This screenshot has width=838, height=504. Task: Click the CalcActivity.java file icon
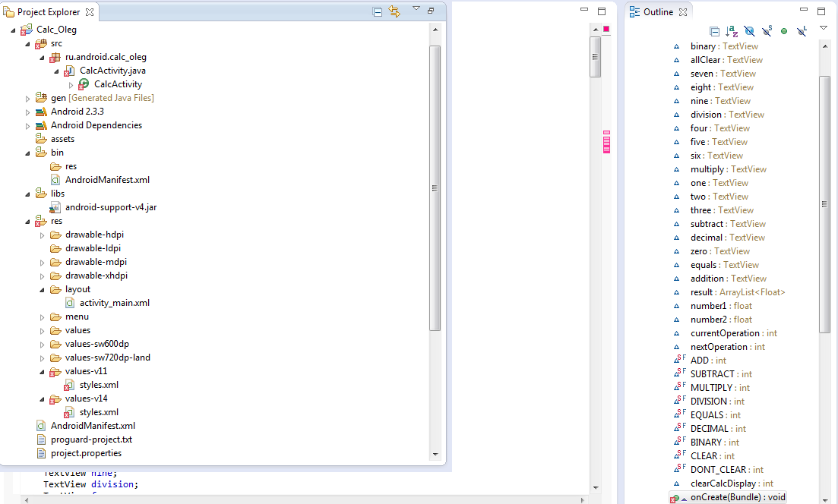click(69, 71)
